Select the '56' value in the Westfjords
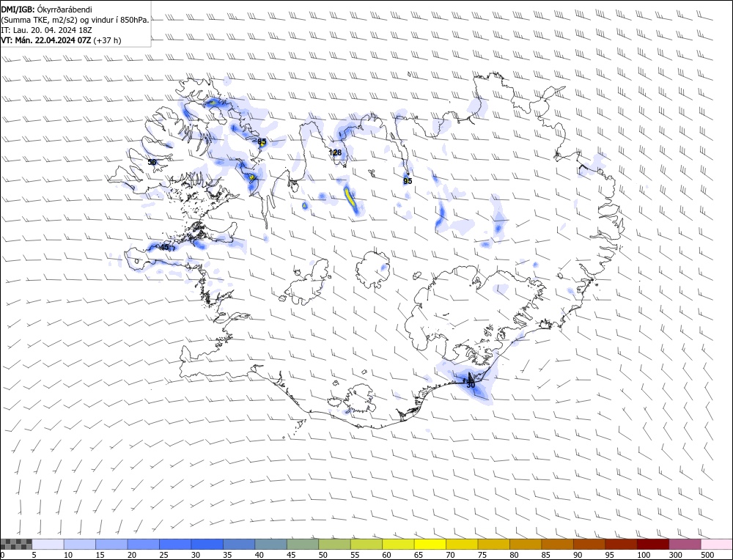The height and width of the screenshot is (560, 733). (x=152, y=162)
